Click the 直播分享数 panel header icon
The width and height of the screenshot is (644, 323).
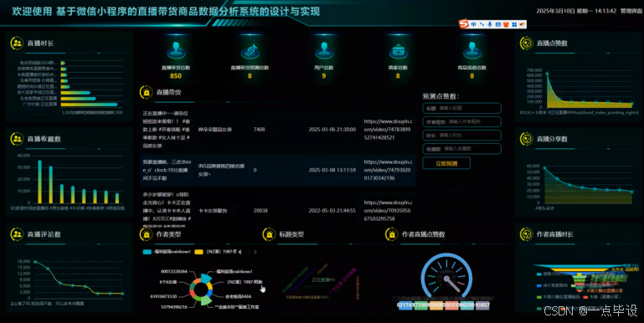(526, 139)
